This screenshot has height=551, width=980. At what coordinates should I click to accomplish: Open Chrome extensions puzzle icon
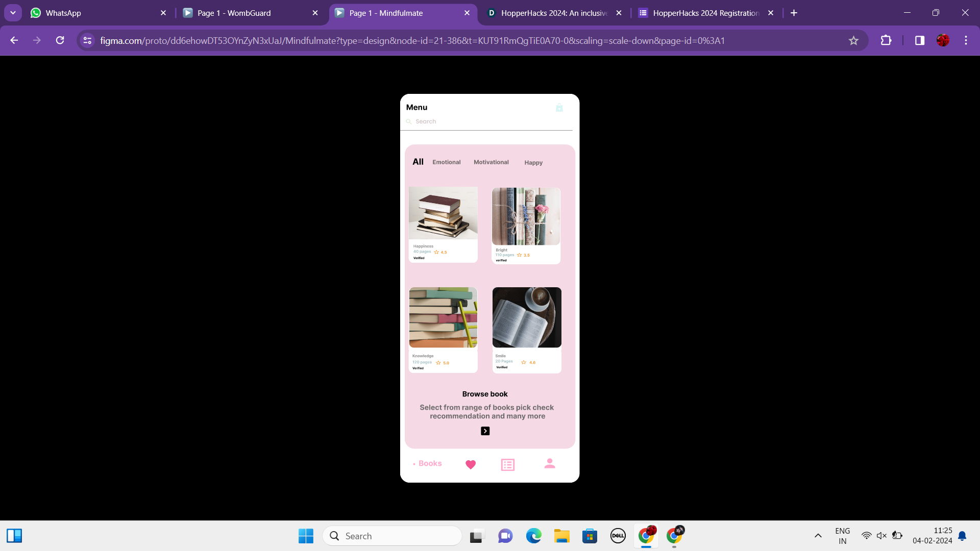pyautogui.click(x=886, y=40)
